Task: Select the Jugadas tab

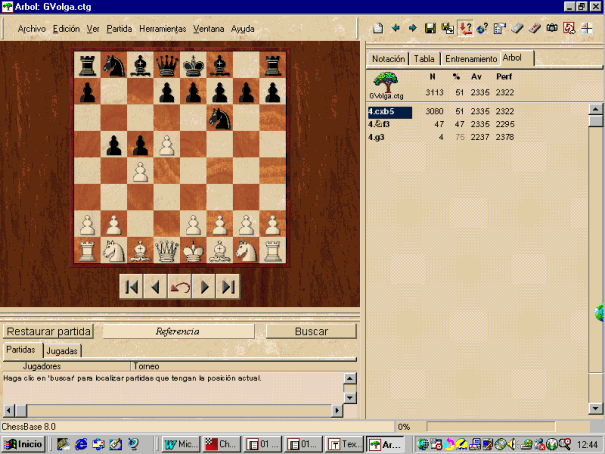Action: (x=64, y=351)
